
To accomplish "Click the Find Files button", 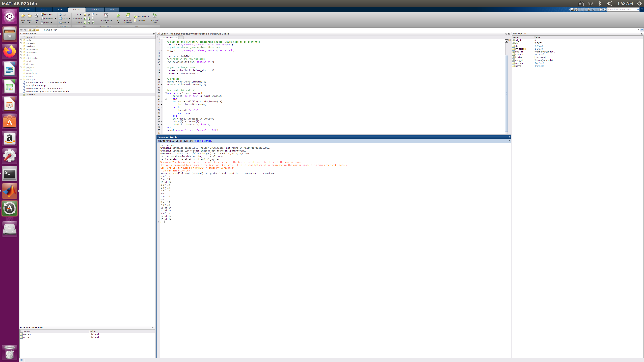I will pos(47,14).
